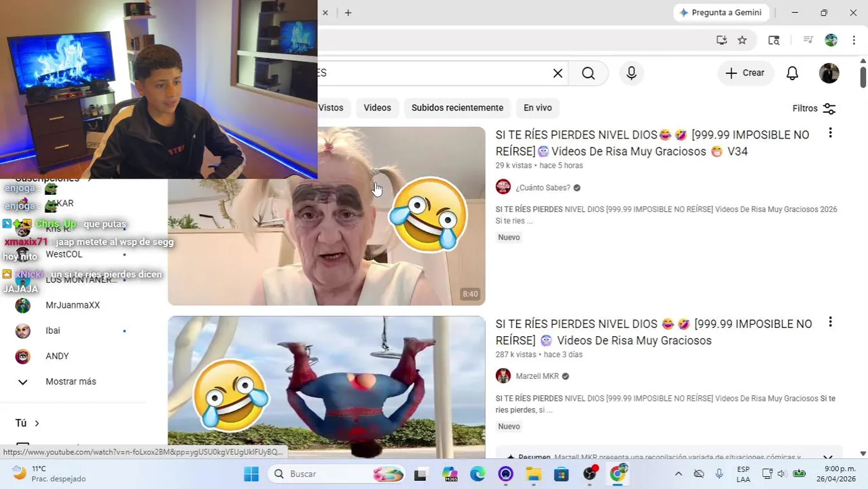
Task: Open OBS Studio from the taskbar
Action: 590,474
